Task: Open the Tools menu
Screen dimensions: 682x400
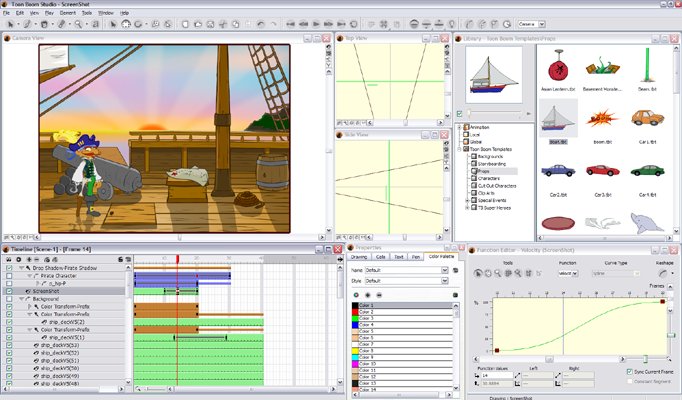Action: tap(87, 13)
